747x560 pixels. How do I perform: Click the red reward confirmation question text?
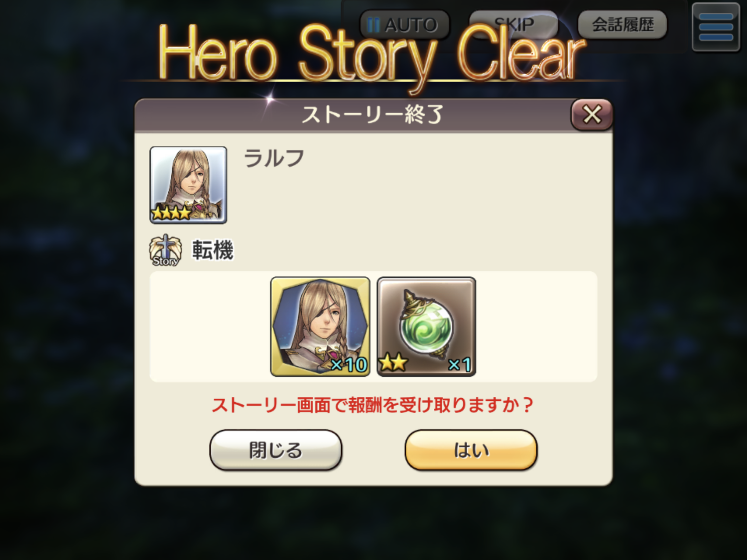click(x=373, y=405)
